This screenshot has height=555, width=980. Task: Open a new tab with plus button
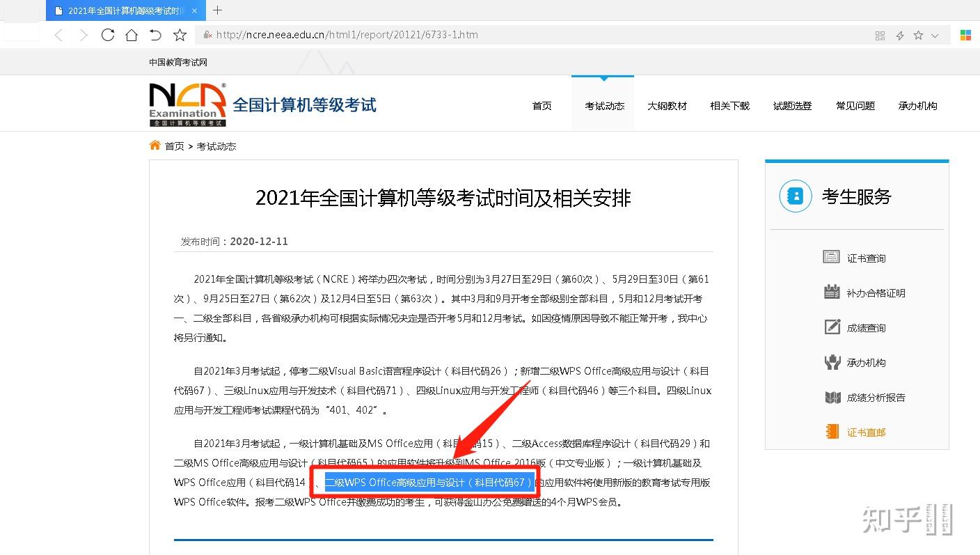click(x=217, y=10)
